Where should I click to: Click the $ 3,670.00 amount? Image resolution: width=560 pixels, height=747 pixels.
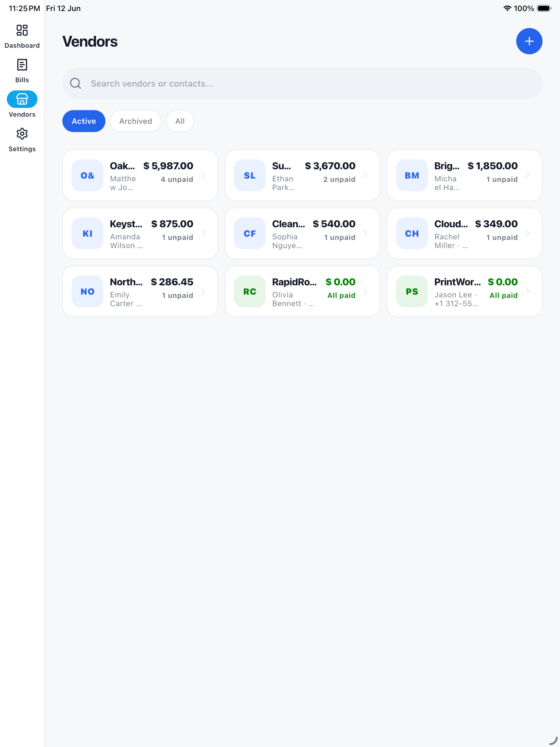point(330,166)
